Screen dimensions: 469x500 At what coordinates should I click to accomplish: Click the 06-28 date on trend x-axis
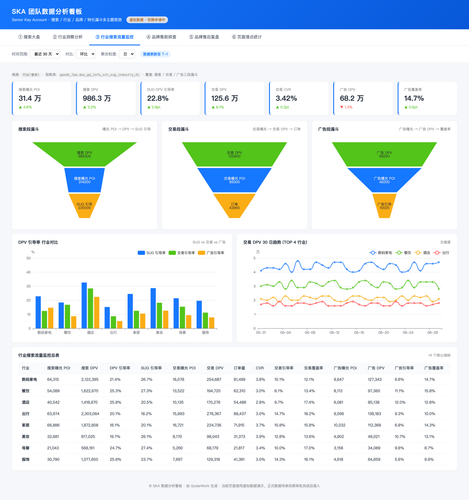[432, 333]
